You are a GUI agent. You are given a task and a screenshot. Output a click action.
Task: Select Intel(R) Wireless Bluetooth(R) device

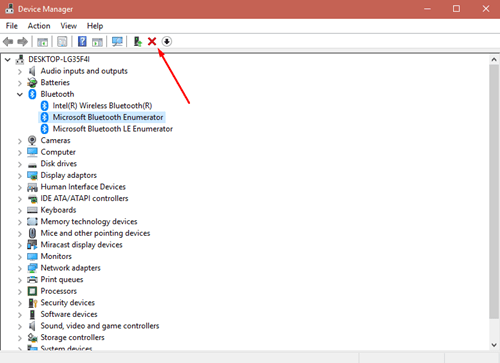click(x=102, y=106)
